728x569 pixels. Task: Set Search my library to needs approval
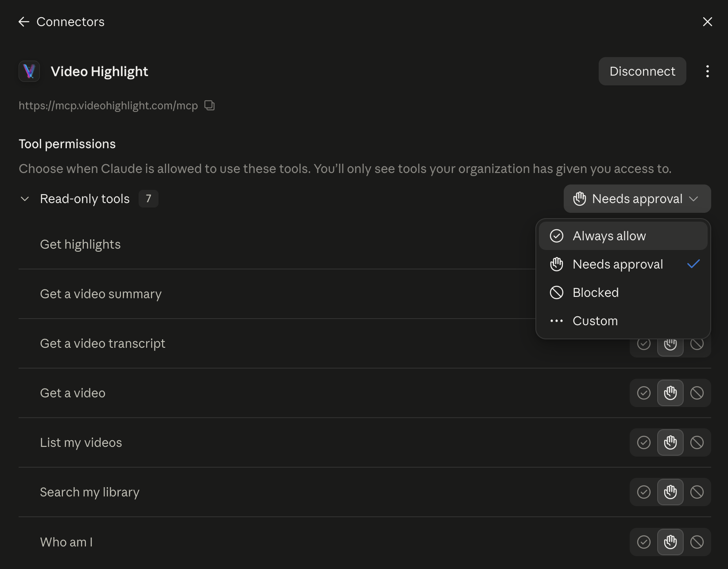670,492
